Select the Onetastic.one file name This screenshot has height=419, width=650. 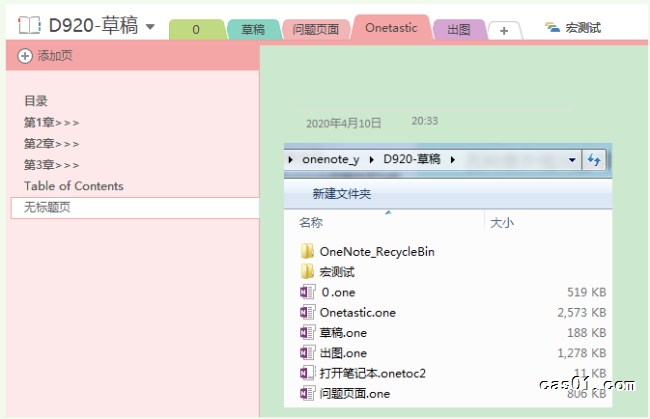click(358, 312)
